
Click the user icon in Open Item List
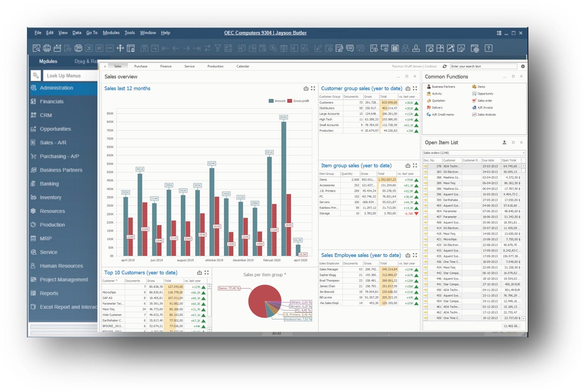(504, 142)
